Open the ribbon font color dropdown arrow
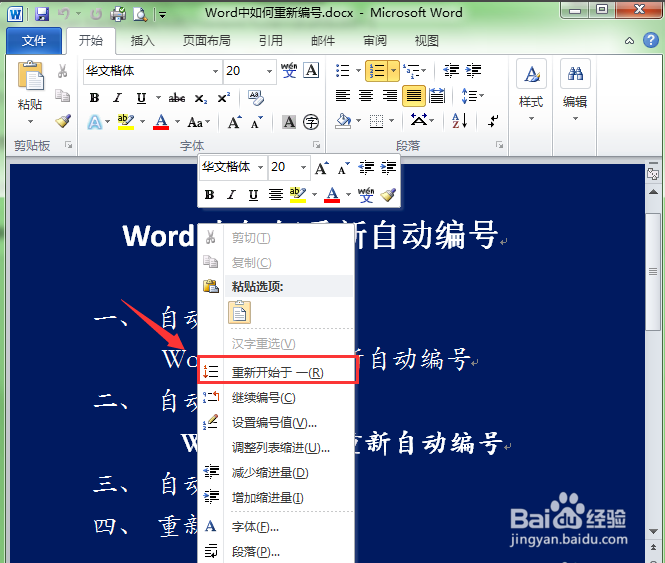The width and height of the screenshot is (665, 563). [x=177, y=122]
